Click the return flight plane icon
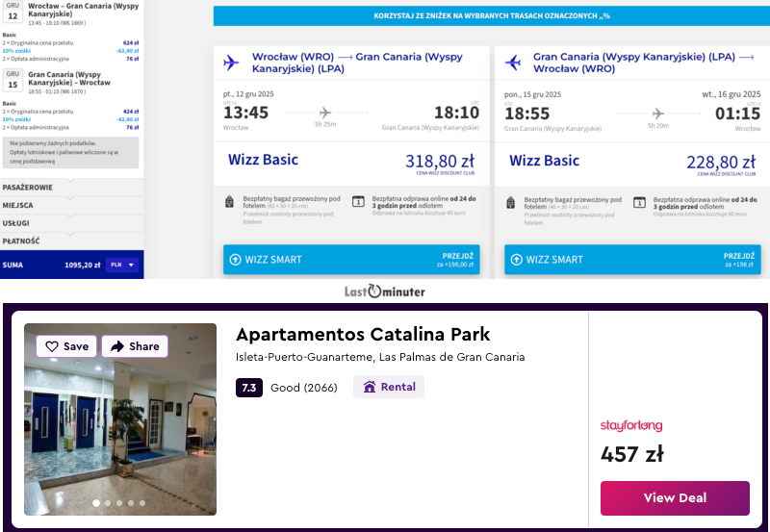The width and height of the screenshot is (770, 532). point(513,63)
